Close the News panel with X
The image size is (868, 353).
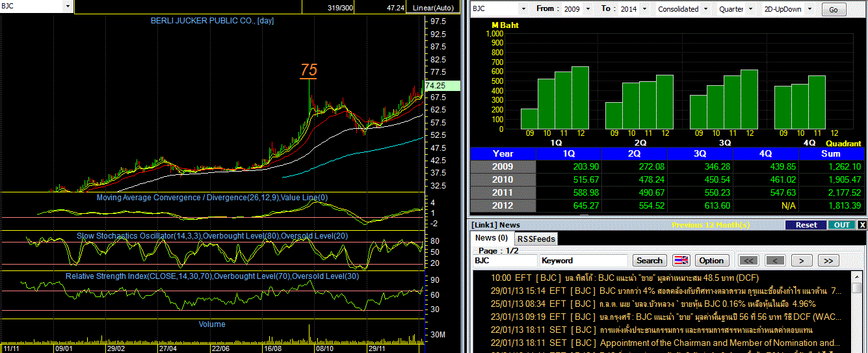[x=862, y=225]
